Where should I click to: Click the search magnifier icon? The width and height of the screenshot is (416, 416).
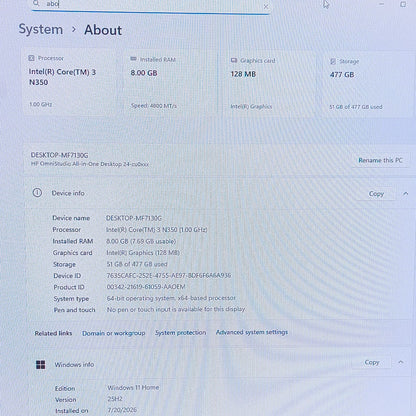pos(36,3)
